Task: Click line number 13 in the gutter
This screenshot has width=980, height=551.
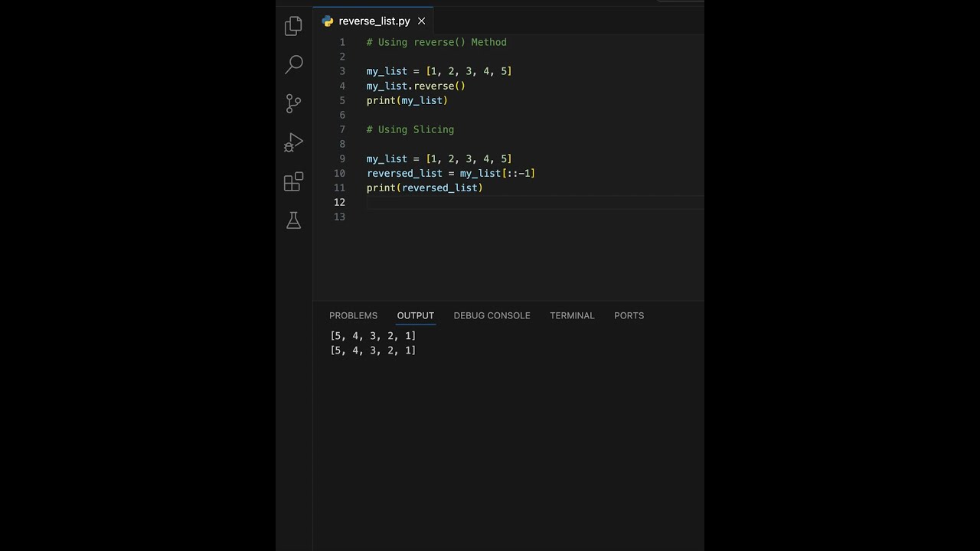Action: pyautogui.click(x=339, y=217)
